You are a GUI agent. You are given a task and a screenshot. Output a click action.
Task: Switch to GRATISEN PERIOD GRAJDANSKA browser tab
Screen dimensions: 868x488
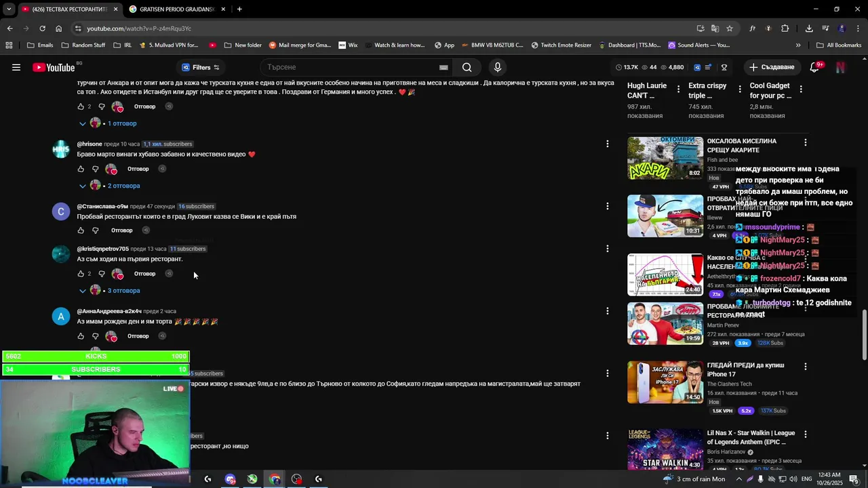click(x=176, y=9)
